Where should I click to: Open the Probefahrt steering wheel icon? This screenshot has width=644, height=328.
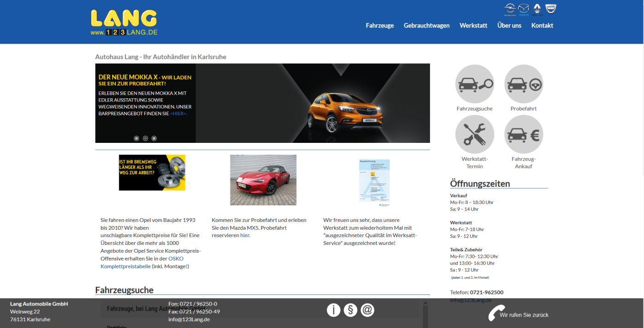(524, 84)
